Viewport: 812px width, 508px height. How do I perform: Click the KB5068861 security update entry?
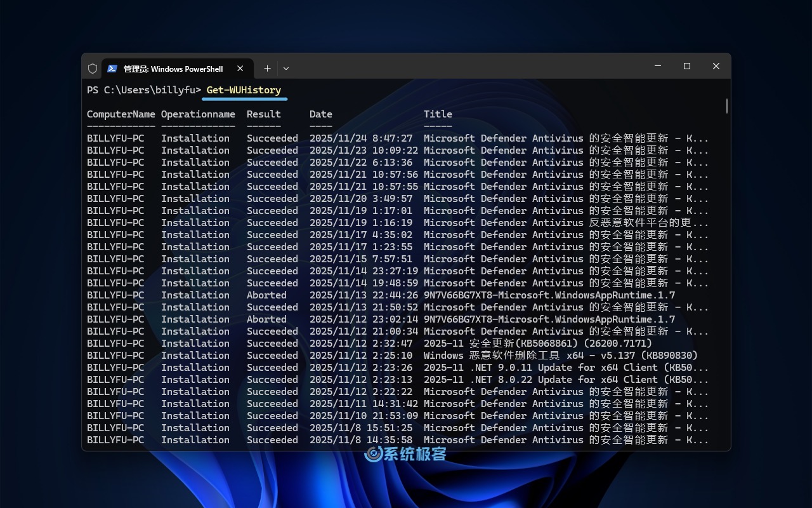click(x=537, y=344)
